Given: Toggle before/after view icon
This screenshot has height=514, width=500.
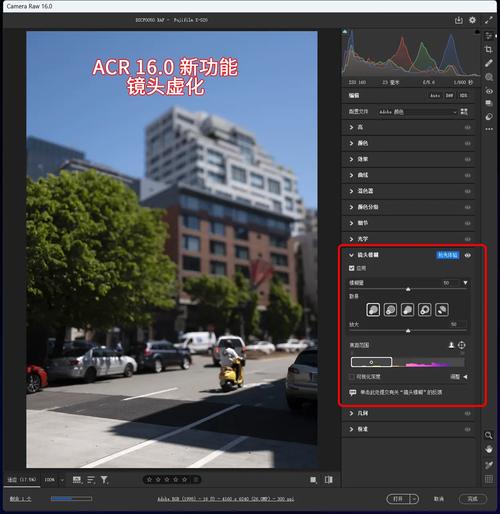Looking at the screenshot, I should click(328, 480).
